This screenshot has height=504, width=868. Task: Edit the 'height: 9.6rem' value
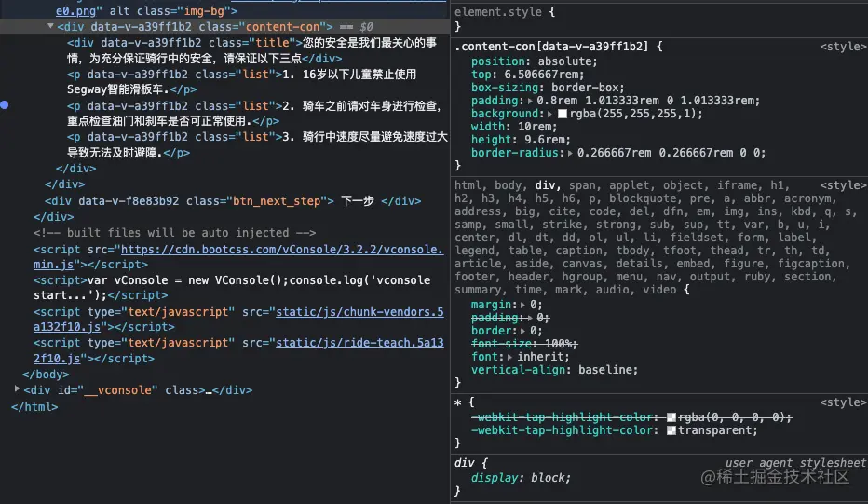pyautogui.click(x=544, y=140)
